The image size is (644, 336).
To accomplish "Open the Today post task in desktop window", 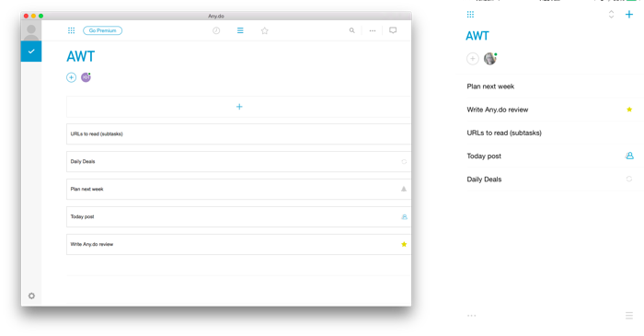I will pos(239,216).
